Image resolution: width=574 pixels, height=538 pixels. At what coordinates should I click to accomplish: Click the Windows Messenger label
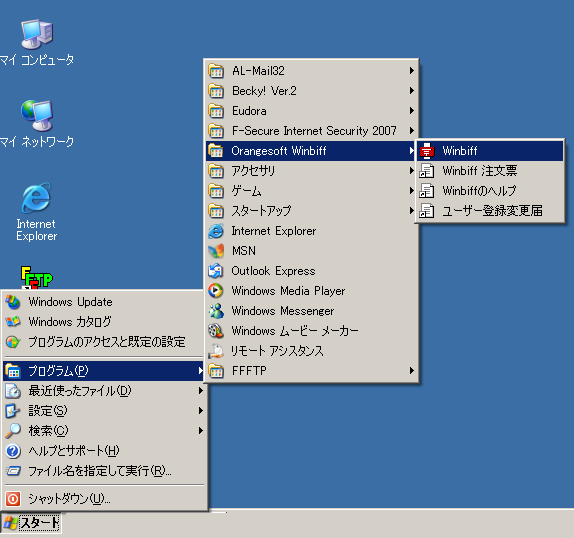(283, 311)
